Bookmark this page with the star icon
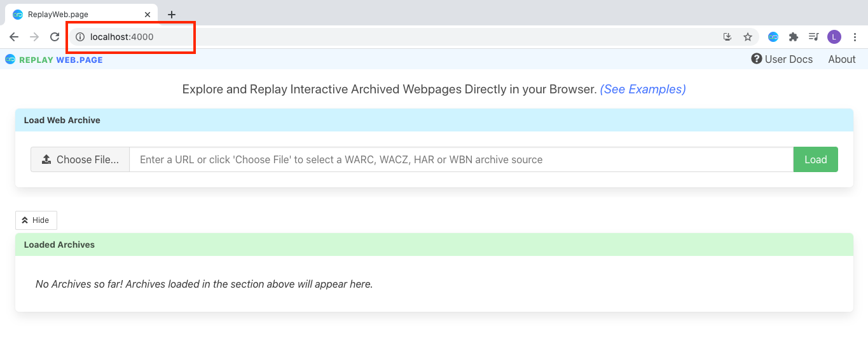Image resolution: width=868 pixels, height=355 pixels. (x=748, y=37)
